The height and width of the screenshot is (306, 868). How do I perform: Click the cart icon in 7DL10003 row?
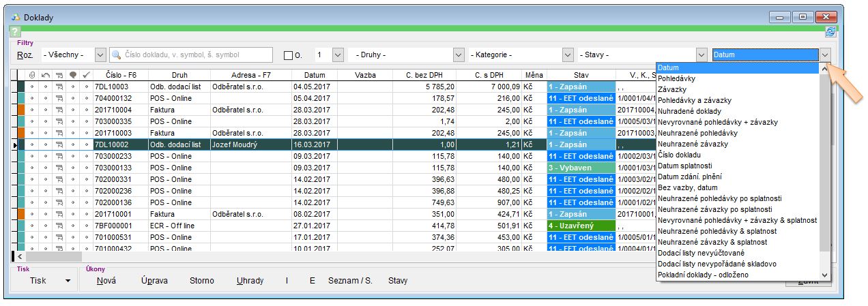point(59,87)
